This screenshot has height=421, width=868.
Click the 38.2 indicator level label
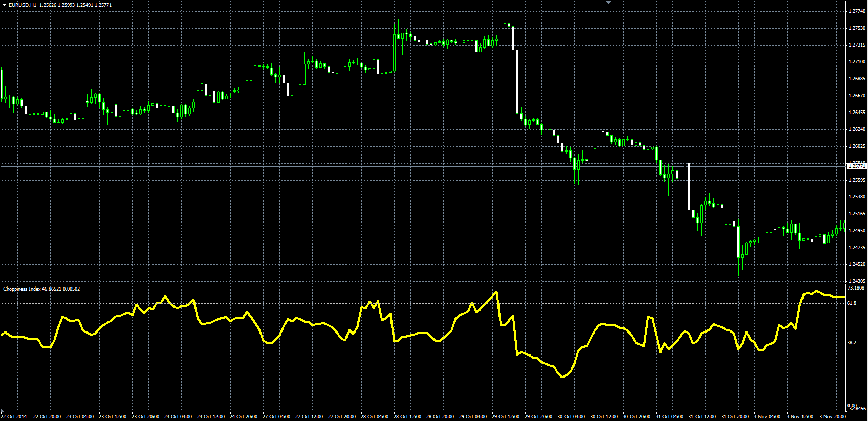[x=852, y=343]
